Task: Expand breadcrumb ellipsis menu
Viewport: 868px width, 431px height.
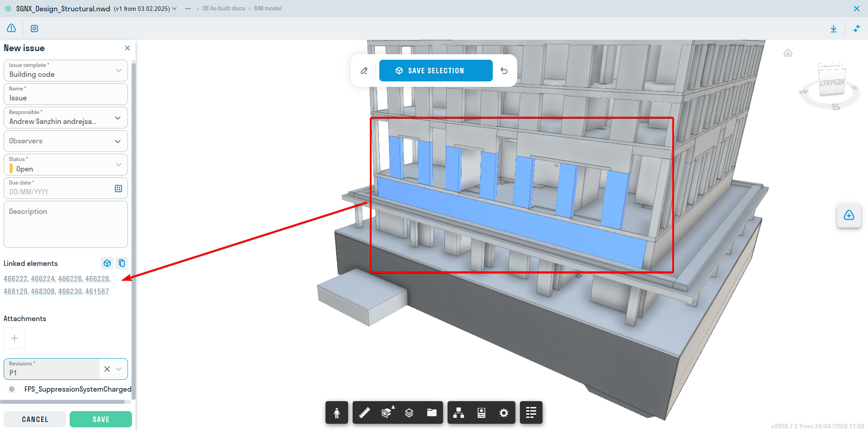Action: pyautogui.click(x=188, y=9)
